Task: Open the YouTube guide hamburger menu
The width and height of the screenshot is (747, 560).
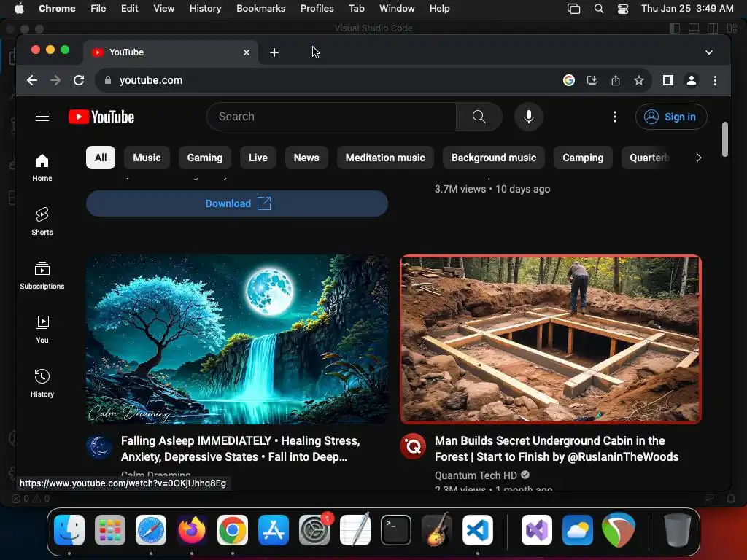Action: pyautogui.click(x=42, y=117)
